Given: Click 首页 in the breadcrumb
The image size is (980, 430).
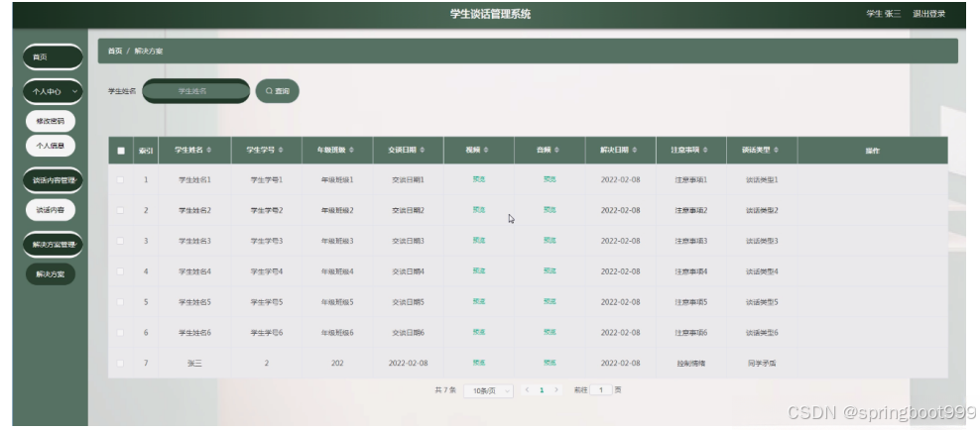Looking at the screenshot, I should pyautogui.click(x=115, y=52).
